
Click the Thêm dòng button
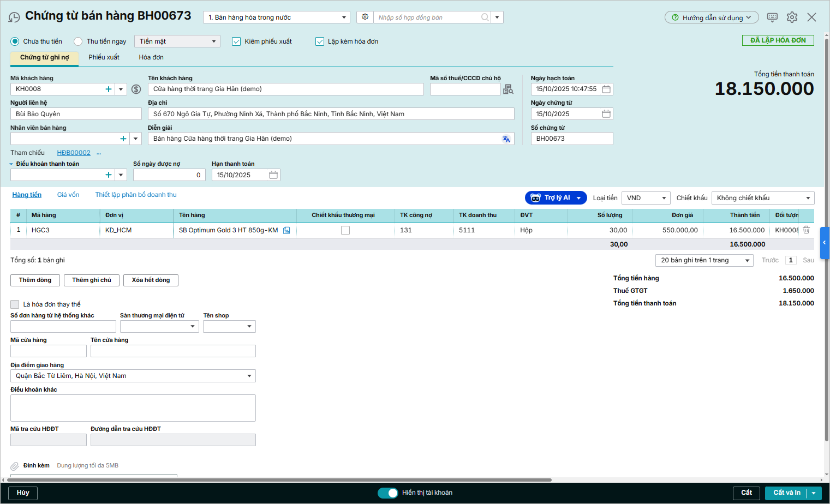pos(35,280)
